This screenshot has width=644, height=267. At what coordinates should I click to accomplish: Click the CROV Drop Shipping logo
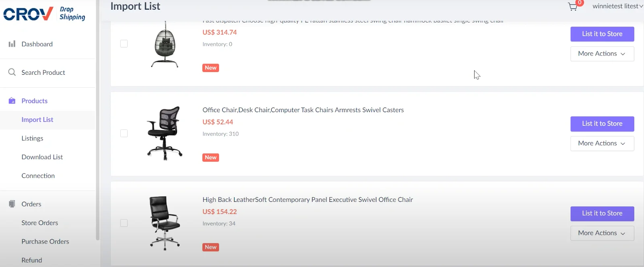coord(44,14)
